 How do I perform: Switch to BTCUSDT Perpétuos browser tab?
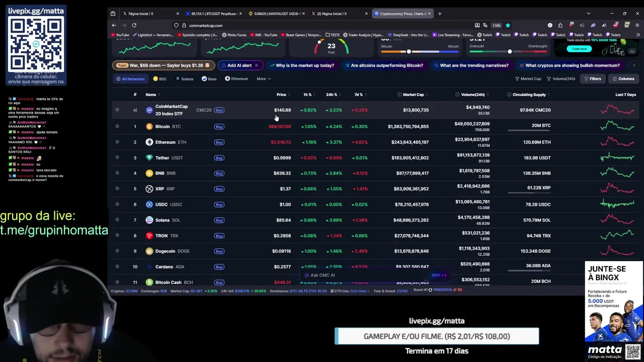[x=212, y=14]
